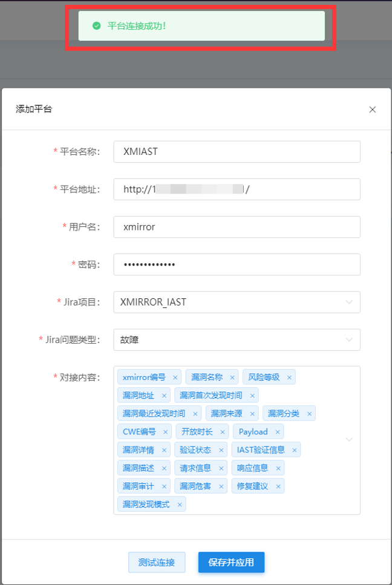Image resolution: width=392 pixels, height=585 pixels.
Task: Remove the CWE编号 tag
Action: click(166, 432)
